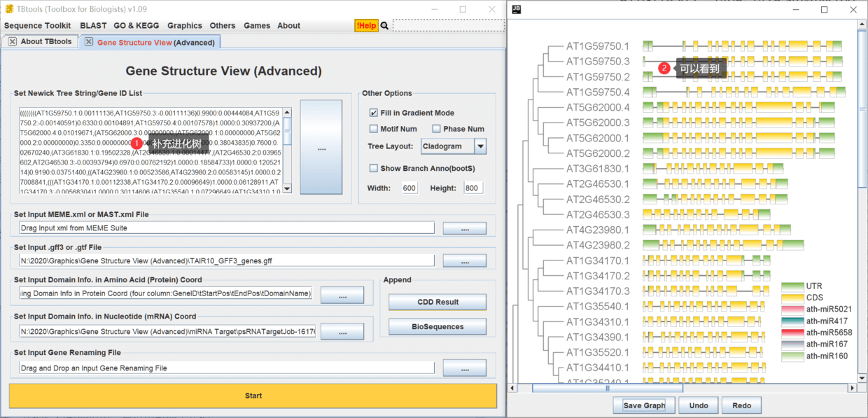Image resolution: width=868 pixels, height=418 pixels.
Task: Click the CDD Result button
Action: click(x=437, y=302)
